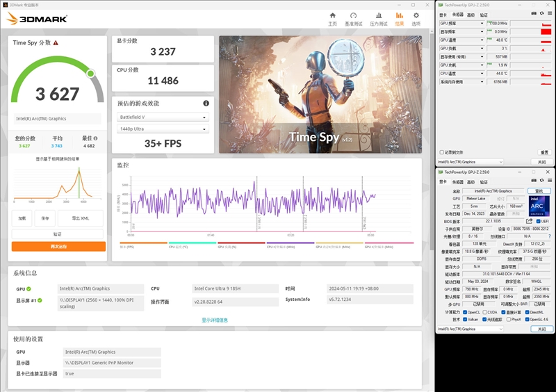Expand the CPU 温度 sensor dropdown
The height and width of the screenshot is (392, 556).
tap(482, 74)
